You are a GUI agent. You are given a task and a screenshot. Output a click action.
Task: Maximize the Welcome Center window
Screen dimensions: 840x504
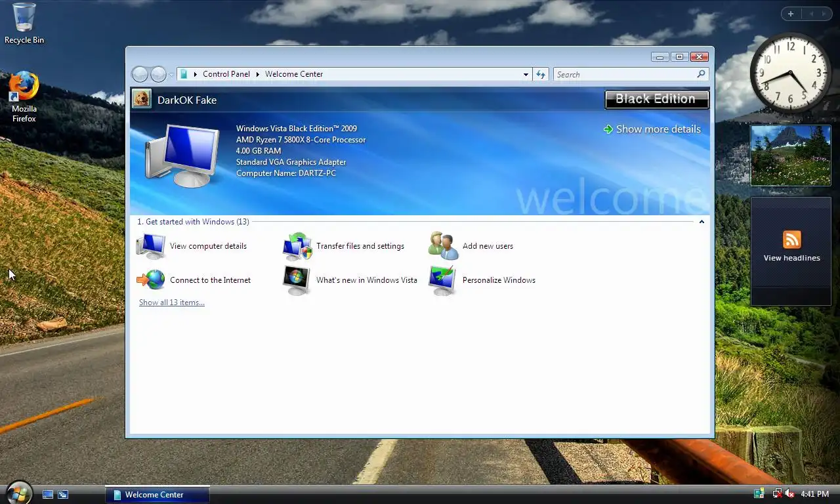[x=679, y=57]
